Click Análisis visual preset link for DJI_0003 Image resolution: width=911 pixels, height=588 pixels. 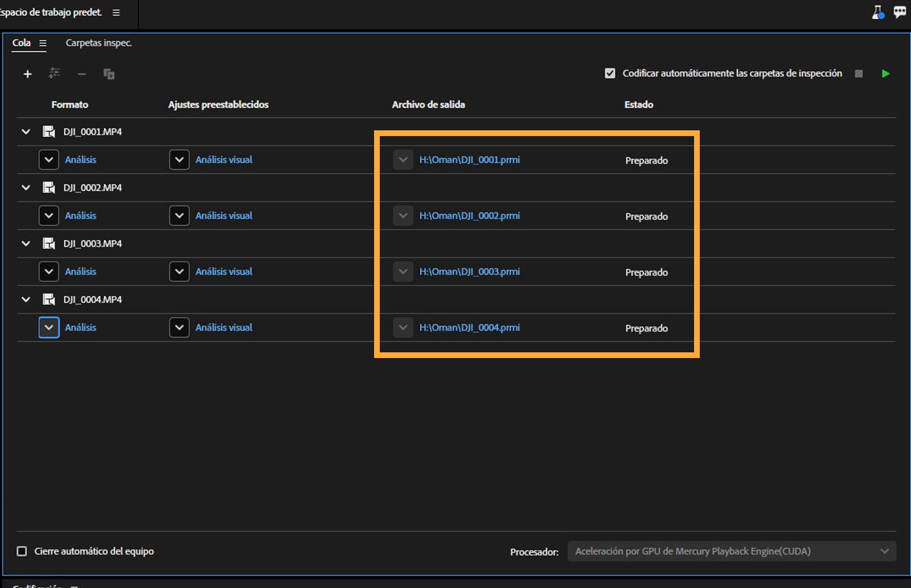coord(224,272)
